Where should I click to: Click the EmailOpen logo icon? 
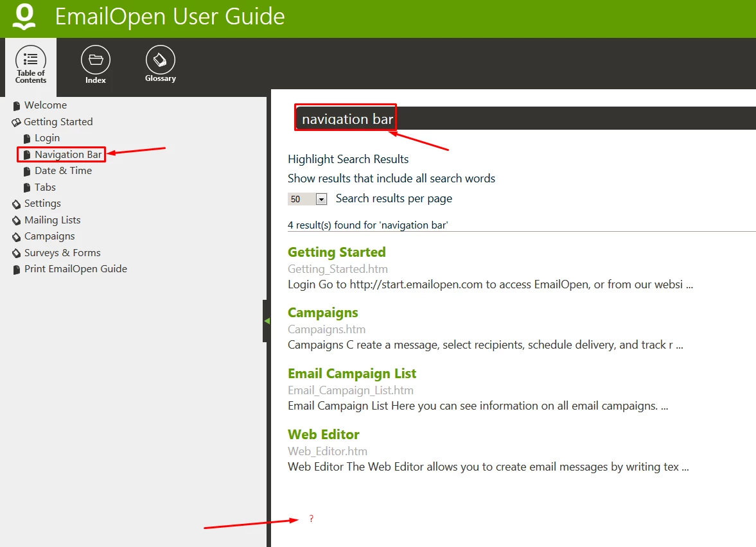(24, 17)
